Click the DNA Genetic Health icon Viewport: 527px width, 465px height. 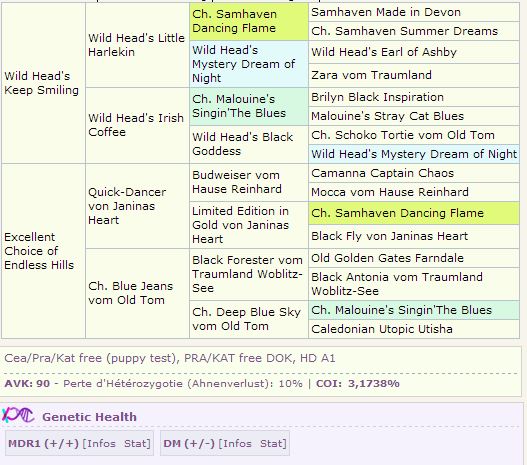click(18, 415)
